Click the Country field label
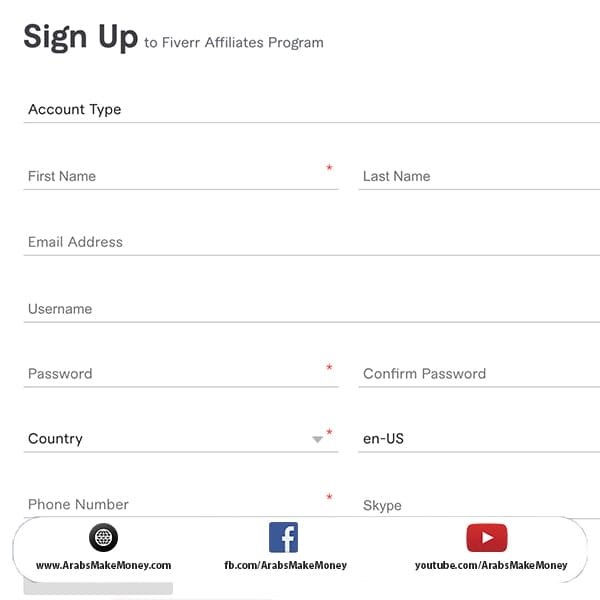Screen dimensions: 600x600 coord(55,439)
